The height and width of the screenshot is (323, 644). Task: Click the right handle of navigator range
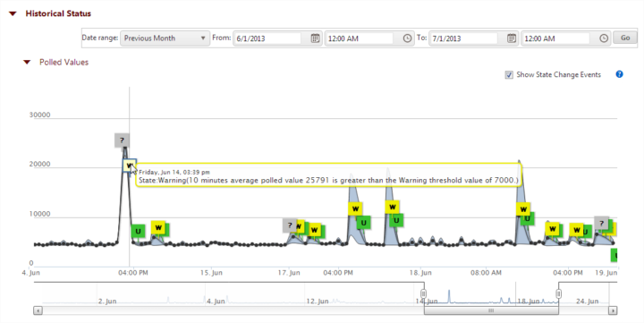(558, 293)
